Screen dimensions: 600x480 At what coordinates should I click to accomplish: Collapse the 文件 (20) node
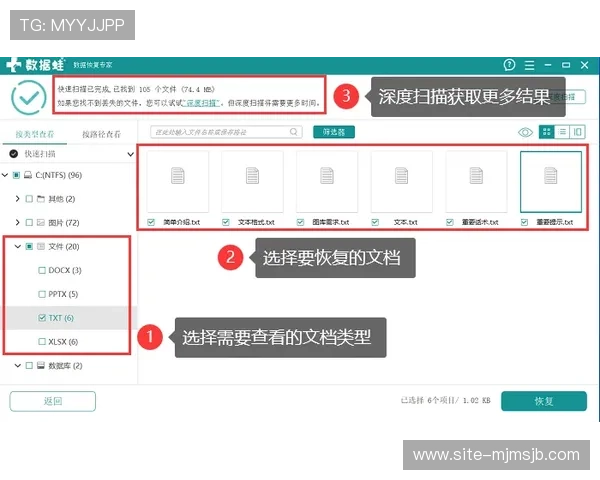(x=18, y=247)
